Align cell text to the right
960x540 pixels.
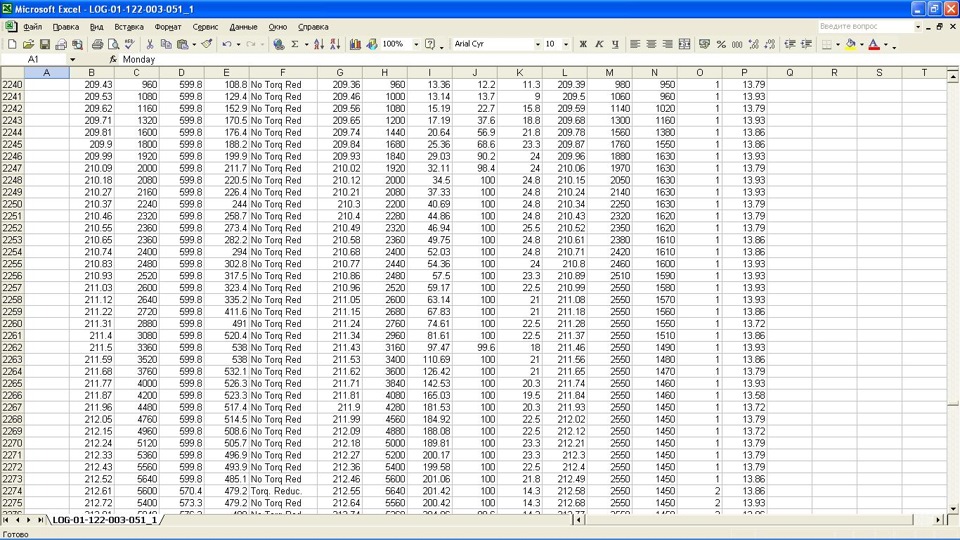(x=667, y=44)
